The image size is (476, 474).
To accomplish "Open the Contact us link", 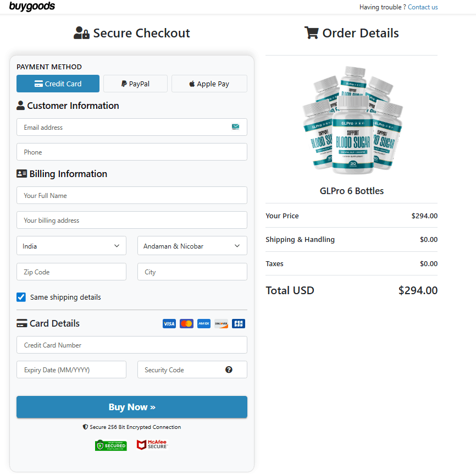I will point(423,7).
